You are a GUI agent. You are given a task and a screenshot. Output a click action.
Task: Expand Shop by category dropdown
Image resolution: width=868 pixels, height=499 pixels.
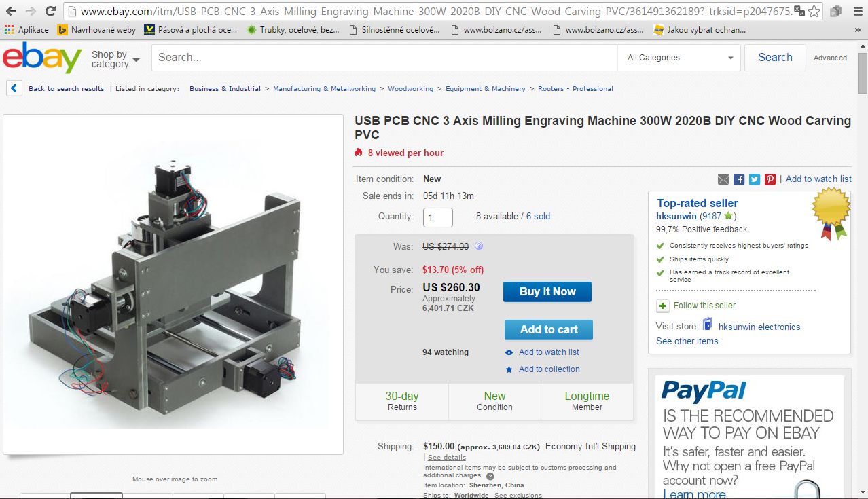pyautogui.click(x=115, y=59)
